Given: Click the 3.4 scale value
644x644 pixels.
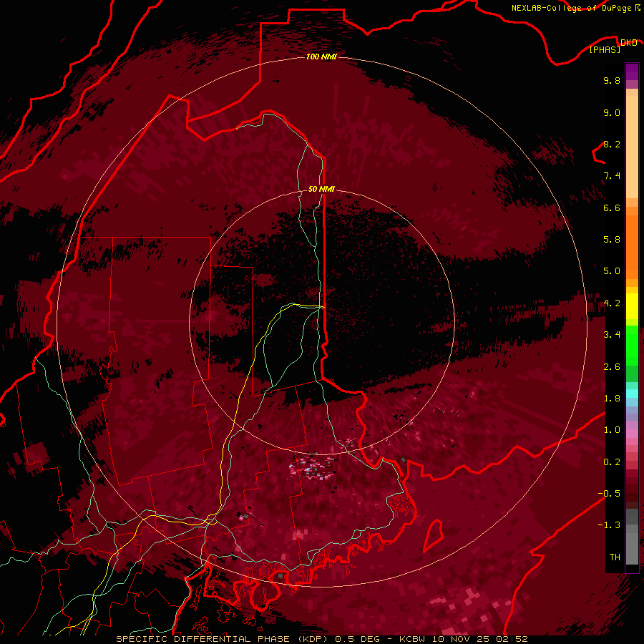Looking at the screenshot, I should [x=612, y=335].
